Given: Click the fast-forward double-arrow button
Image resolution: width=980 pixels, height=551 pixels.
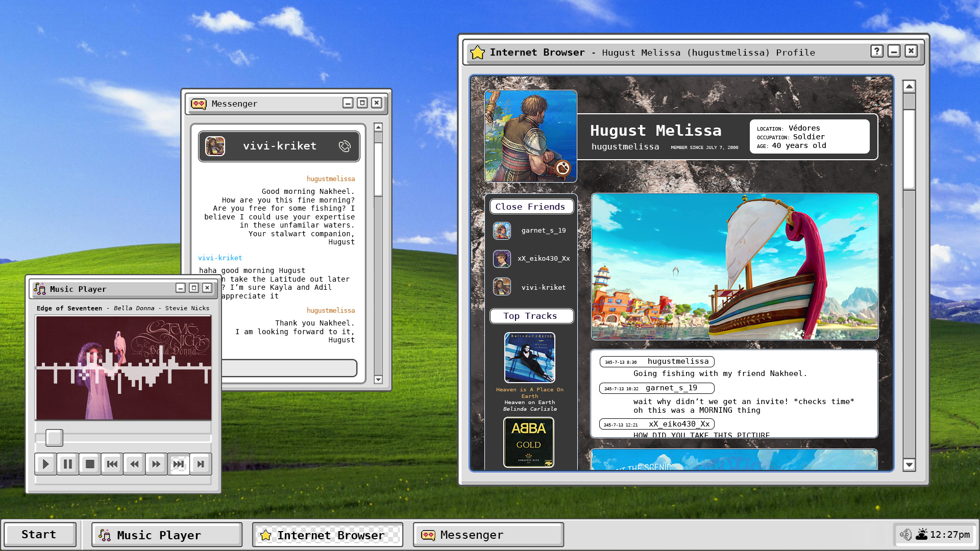Looking at the screenshot, I should (156, 464).
